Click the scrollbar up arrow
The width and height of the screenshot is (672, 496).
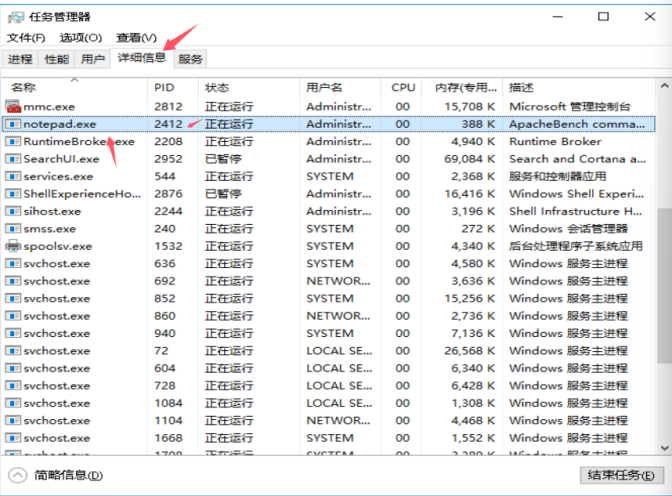click(x=664, y=86)
